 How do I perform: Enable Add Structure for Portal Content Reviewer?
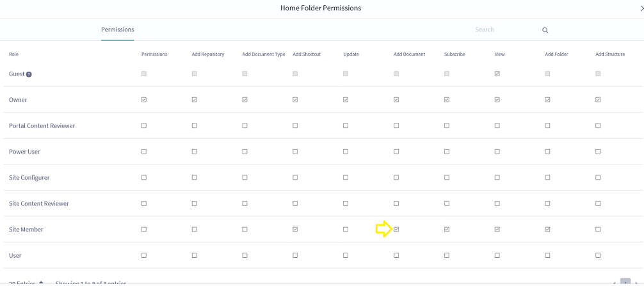tap(598, 125)
